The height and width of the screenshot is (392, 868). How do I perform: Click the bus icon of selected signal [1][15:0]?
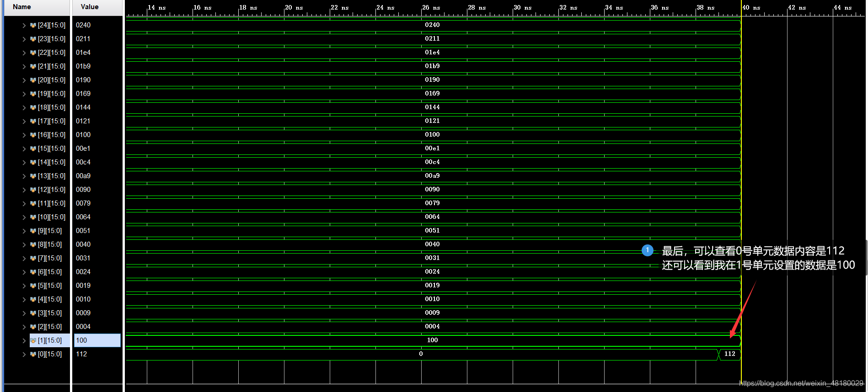coord(33,341)
